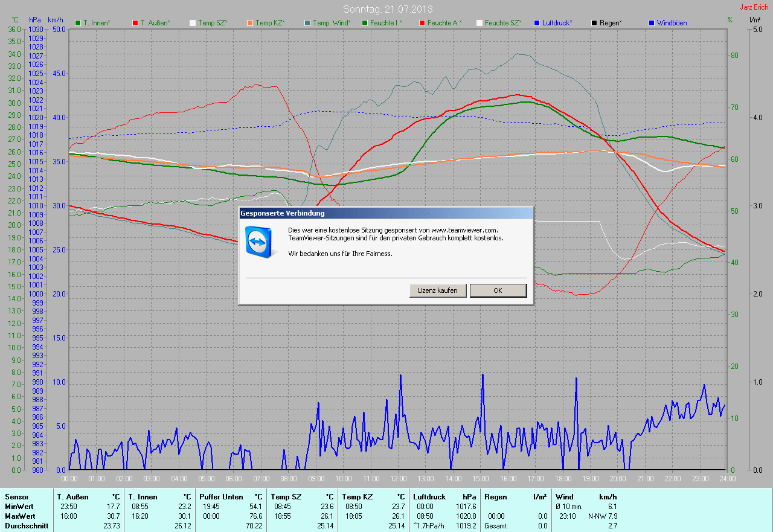Select the Puffer Unten column header
Image resolution: width=773 pixels, height=532 pixels.
click(222, 497)
